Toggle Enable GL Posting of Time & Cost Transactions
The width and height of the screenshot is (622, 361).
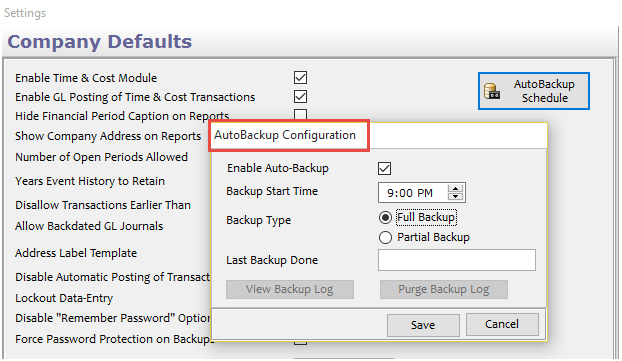click(x=300, y=96)
